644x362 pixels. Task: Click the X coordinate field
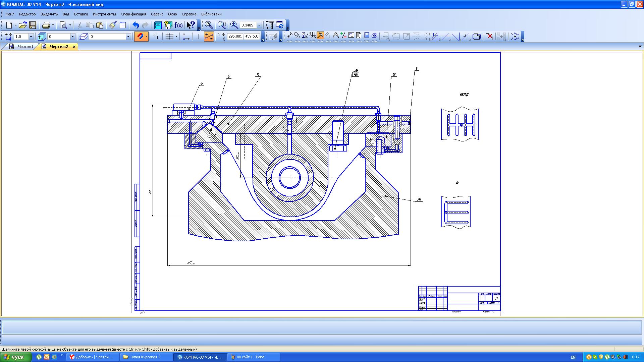pos(235,36)
